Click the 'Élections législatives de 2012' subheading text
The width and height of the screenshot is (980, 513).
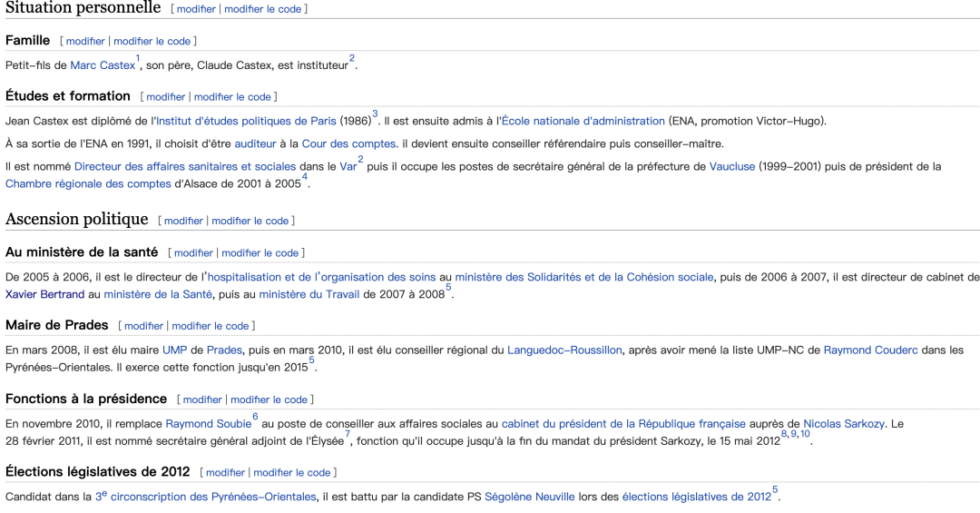point(97,472)
